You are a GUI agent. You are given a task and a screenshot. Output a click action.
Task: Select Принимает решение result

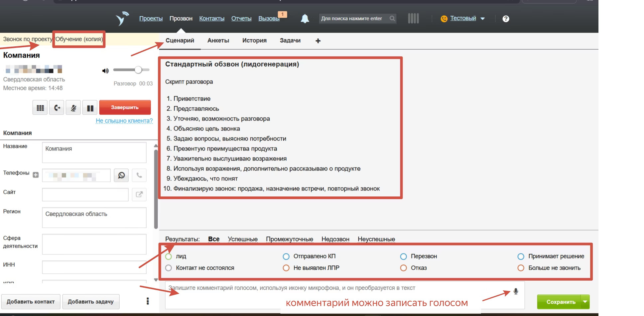point(521,256)
